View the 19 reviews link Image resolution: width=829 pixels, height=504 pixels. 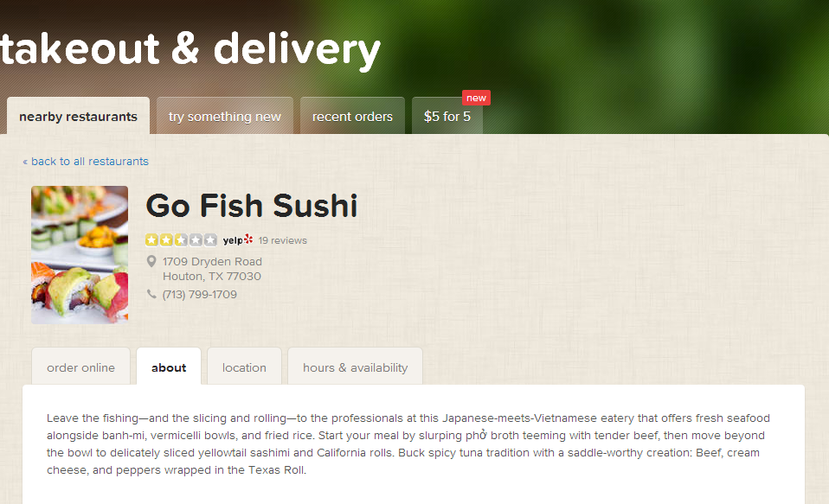(x=282, y=240)
